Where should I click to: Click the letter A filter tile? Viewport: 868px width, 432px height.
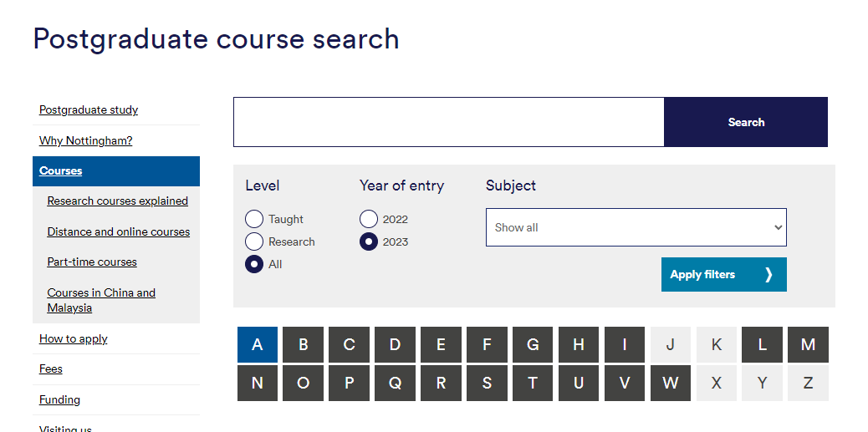click(258, 344)
